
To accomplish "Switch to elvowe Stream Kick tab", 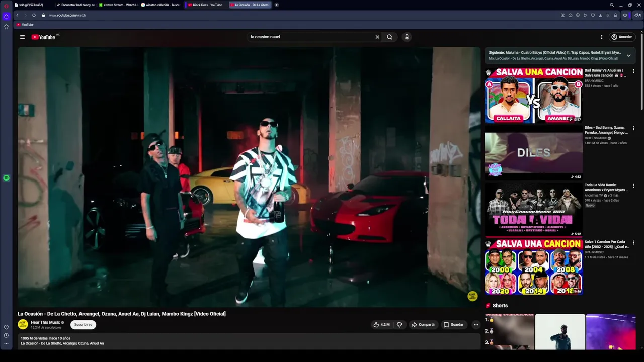I will [x=118, y=5].
